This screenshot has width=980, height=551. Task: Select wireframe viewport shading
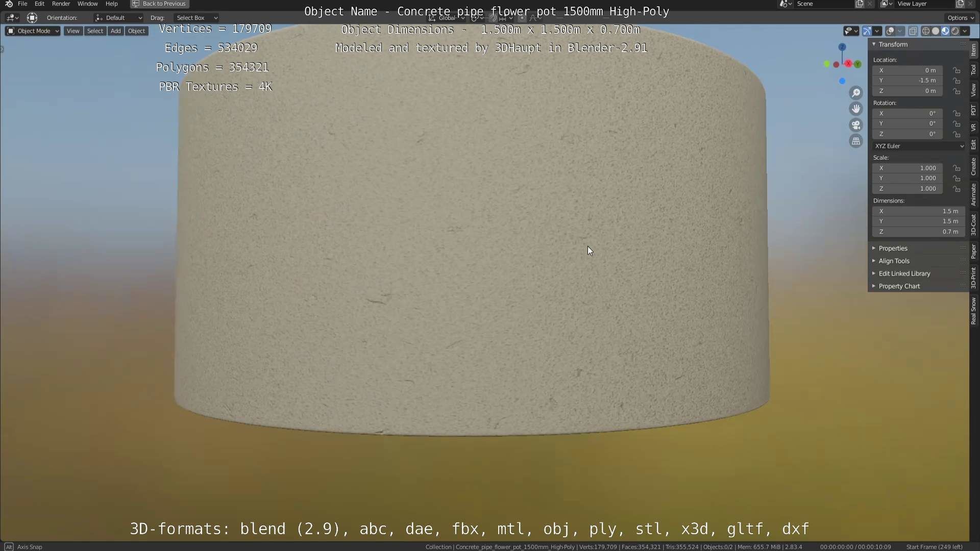point(925,31)
